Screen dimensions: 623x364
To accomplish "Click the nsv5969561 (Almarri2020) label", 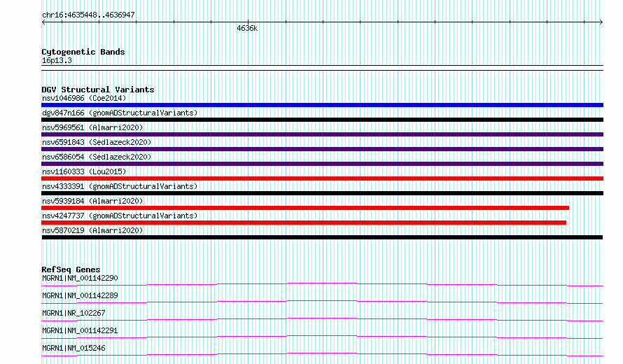I will (x=92, y=127).
